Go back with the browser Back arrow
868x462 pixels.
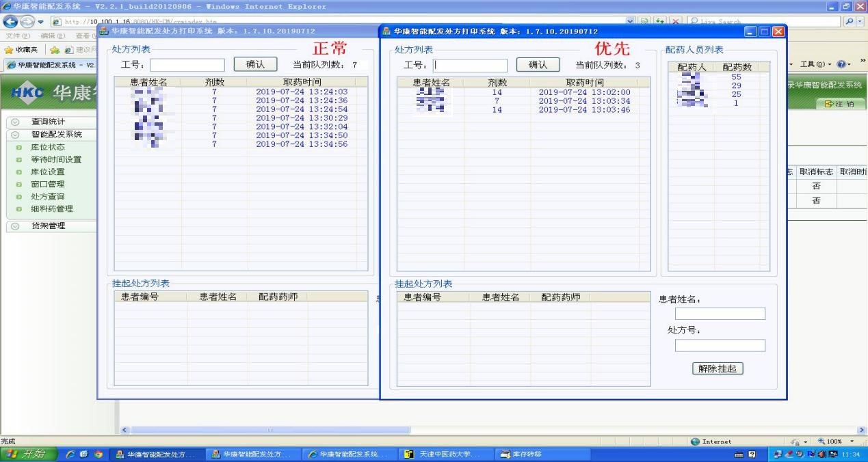point(10,21)
